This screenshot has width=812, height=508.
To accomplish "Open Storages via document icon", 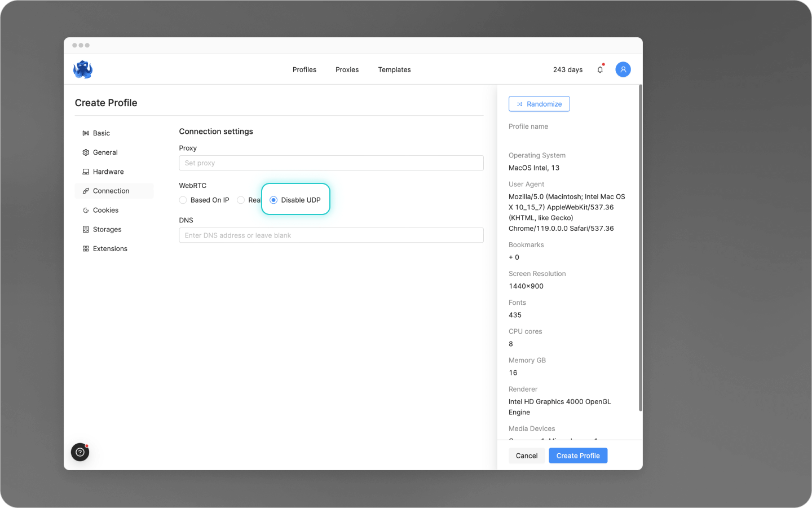I will [85, 229].
